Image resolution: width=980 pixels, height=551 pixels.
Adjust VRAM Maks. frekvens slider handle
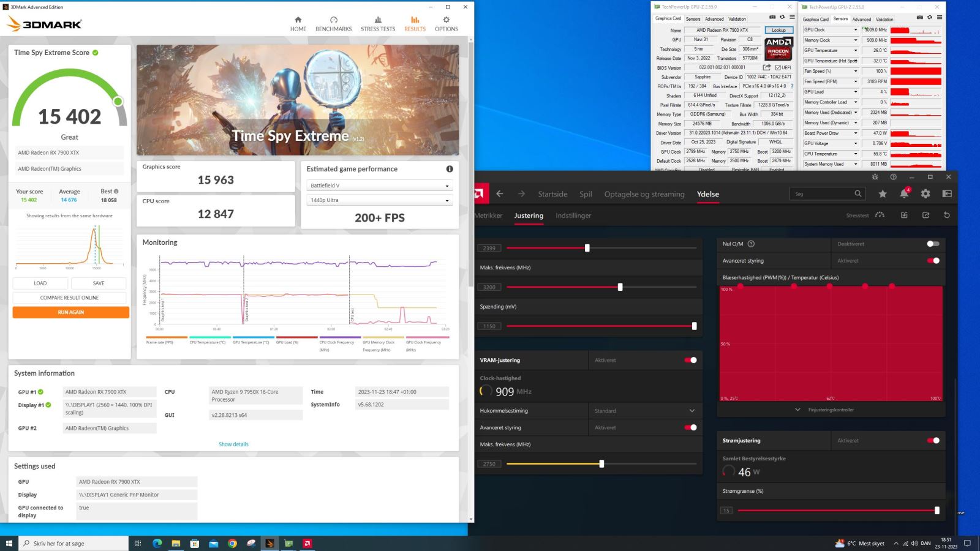[x=601, y=464]
